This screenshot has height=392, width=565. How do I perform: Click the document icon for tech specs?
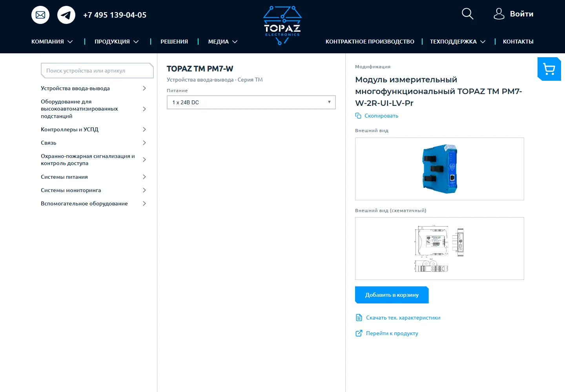pyautogui.click(x=359, y=318)
